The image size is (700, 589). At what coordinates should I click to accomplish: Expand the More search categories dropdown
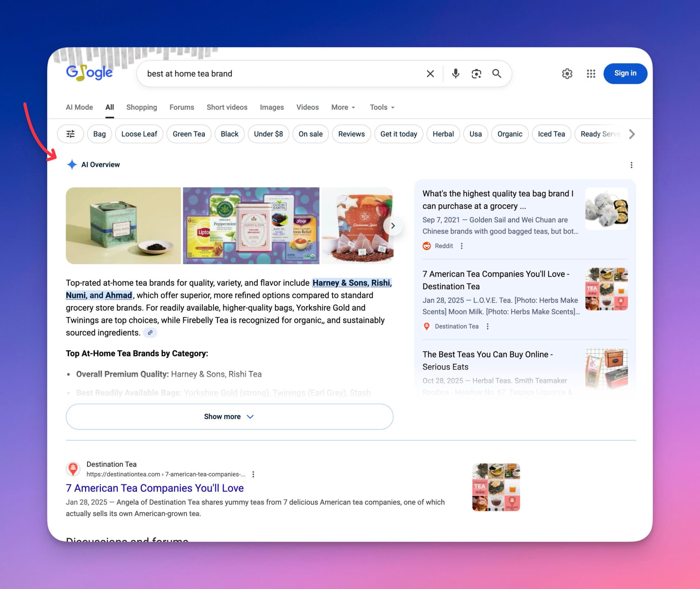[343, 107]
